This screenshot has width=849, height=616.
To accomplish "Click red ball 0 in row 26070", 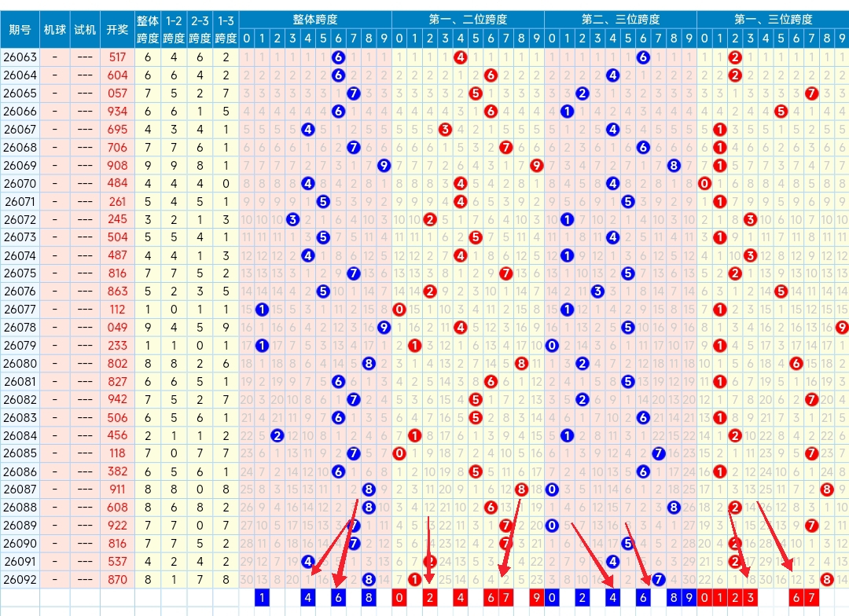I will 704,184.
